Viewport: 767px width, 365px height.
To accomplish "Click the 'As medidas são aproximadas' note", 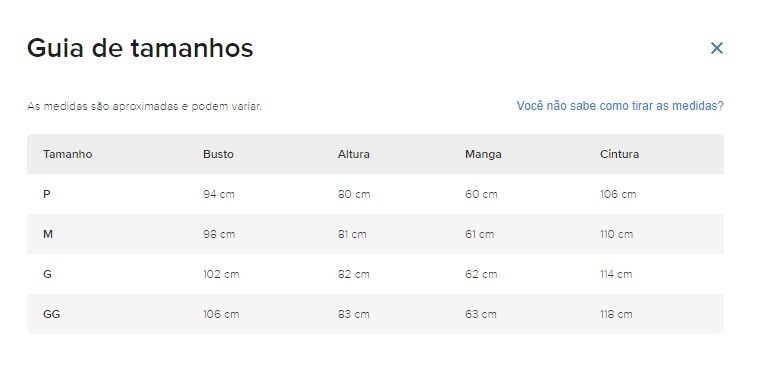I will coord(144,106).
